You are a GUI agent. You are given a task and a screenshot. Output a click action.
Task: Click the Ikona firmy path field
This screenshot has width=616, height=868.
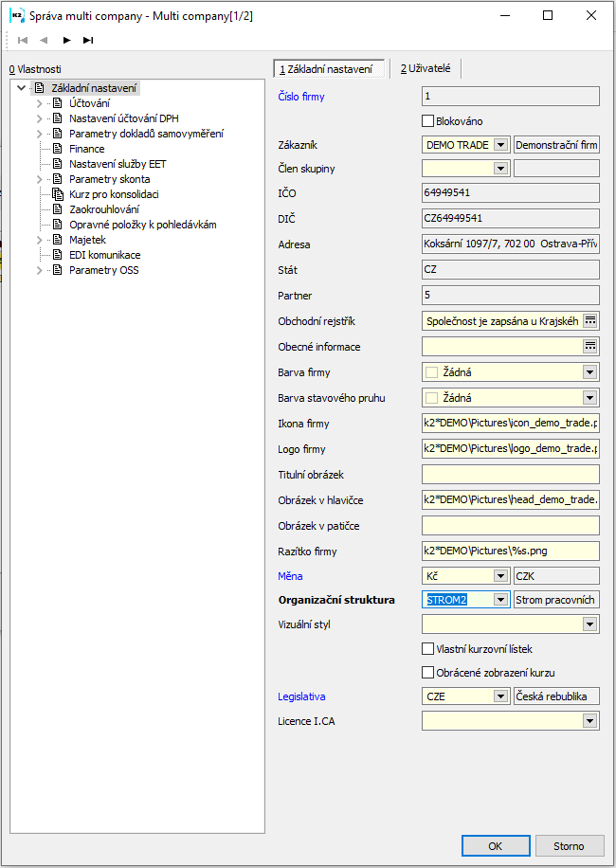(510, 423)
